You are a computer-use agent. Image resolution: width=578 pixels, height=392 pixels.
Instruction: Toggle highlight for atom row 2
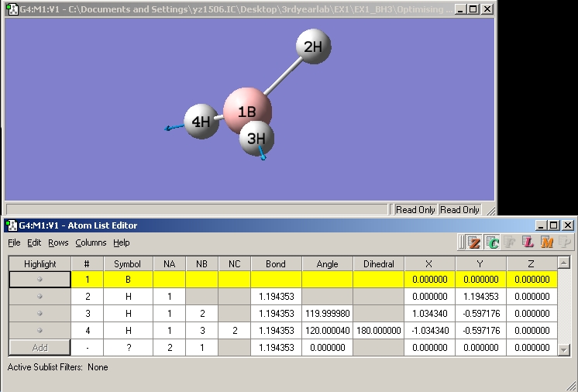click(x=40, y=296)
